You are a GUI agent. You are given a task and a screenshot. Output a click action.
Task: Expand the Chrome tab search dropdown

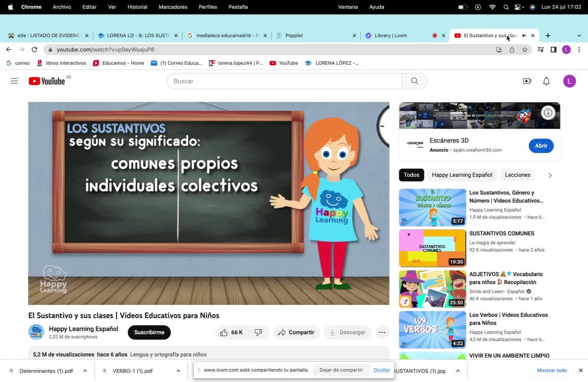click(579, 36)
